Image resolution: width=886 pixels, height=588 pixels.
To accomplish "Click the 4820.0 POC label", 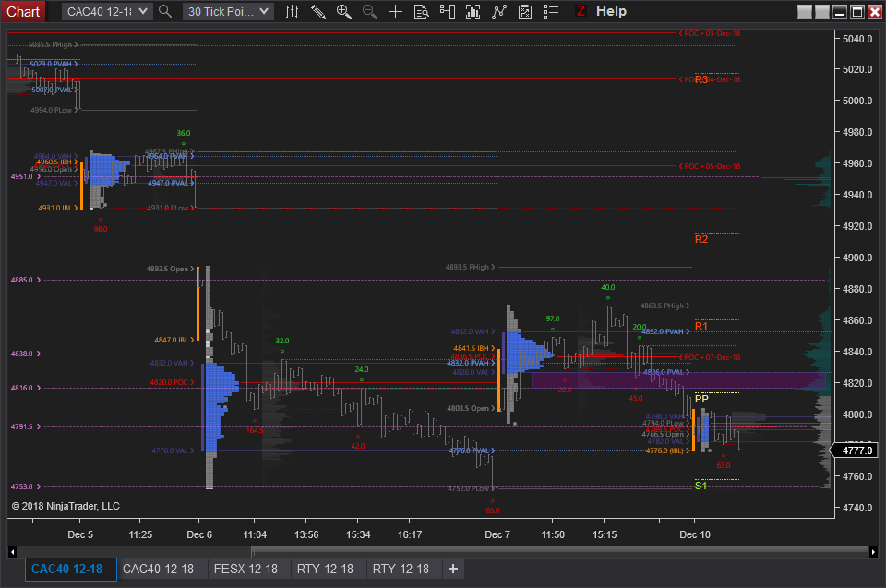I will coord(172,382).
